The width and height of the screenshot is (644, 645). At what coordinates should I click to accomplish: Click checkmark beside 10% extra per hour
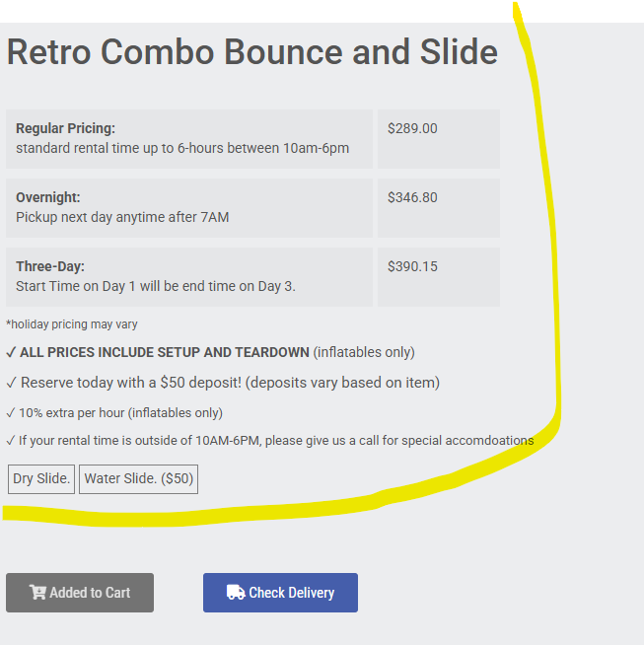pyautogui.click(x=11, y=413)
